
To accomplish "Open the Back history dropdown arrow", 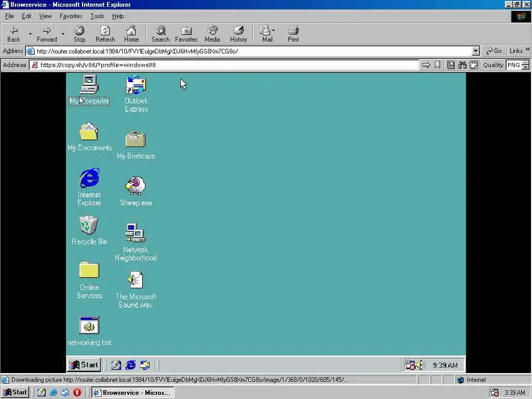I will click(x=30, y=34).
